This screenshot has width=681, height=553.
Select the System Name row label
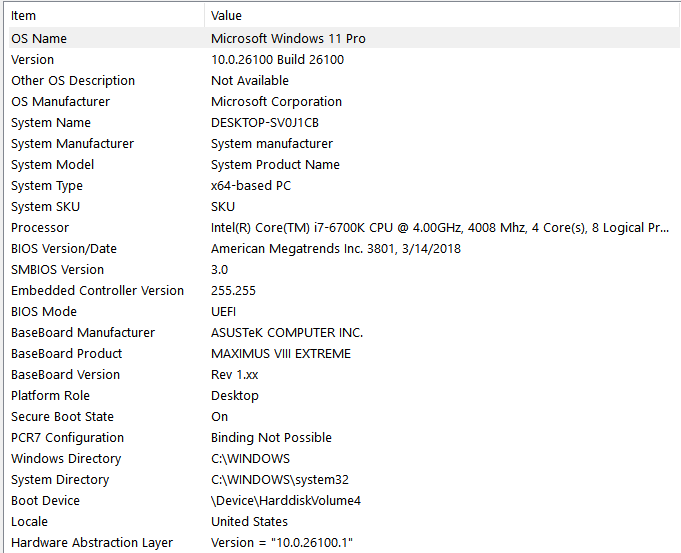[x=51, y=123]
